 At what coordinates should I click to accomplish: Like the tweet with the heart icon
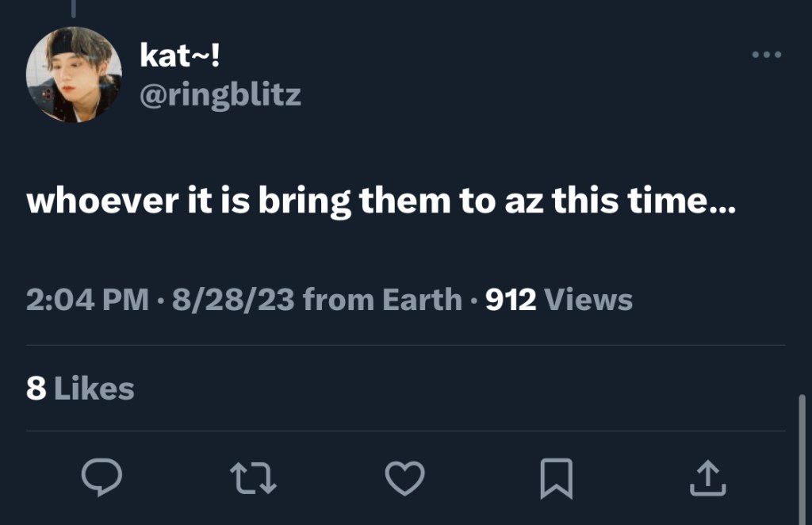(x=404, y=478)
